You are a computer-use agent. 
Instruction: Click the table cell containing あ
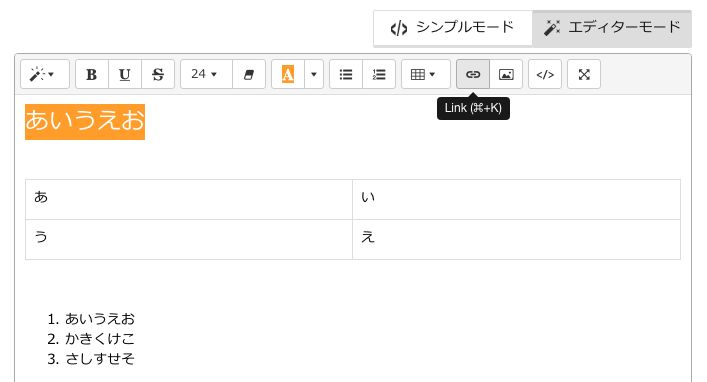189,199
